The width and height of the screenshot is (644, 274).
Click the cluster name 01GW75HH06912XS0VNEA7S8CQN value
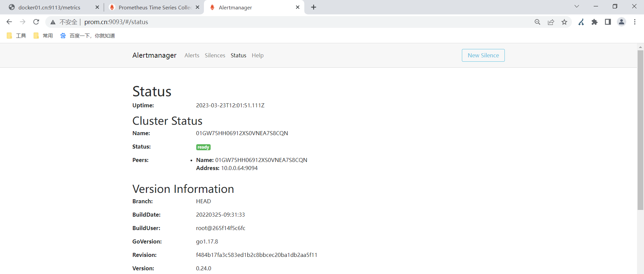242,133
